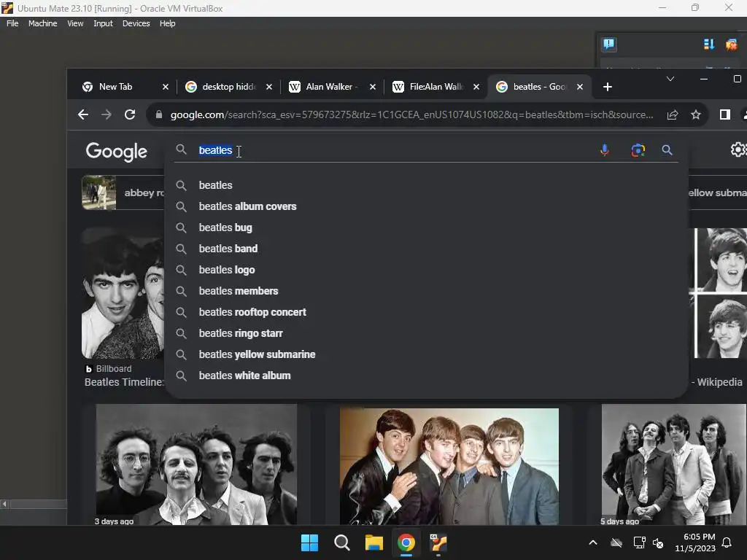The height and width of the screenshot is (560, 747).
Task: Open VirtualBox Help menu
Action: pos(167,23)
